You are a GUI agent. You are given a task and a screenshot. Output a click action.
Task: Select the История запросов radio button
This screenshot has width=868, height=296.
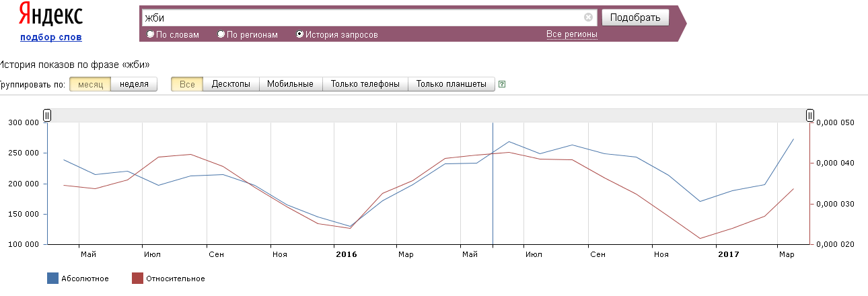click(x=300, y=34)
